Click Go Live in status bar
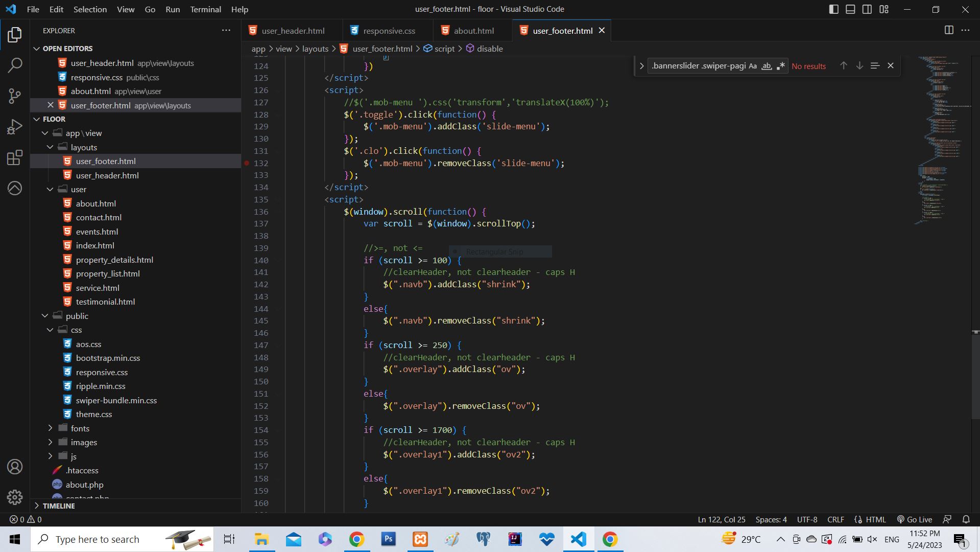This screenshot has width=980, height=552. pos(915,519)
